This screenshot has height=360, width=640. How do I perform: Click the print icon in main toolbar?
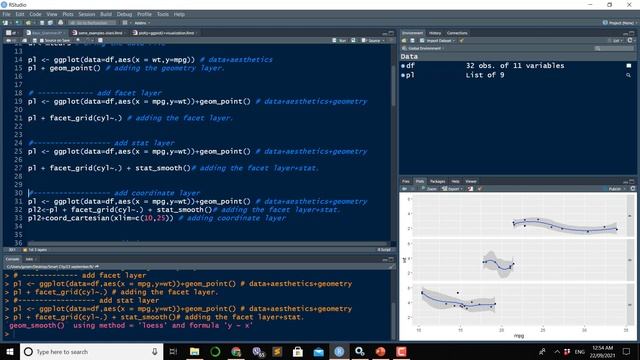(x=60, y=23)
